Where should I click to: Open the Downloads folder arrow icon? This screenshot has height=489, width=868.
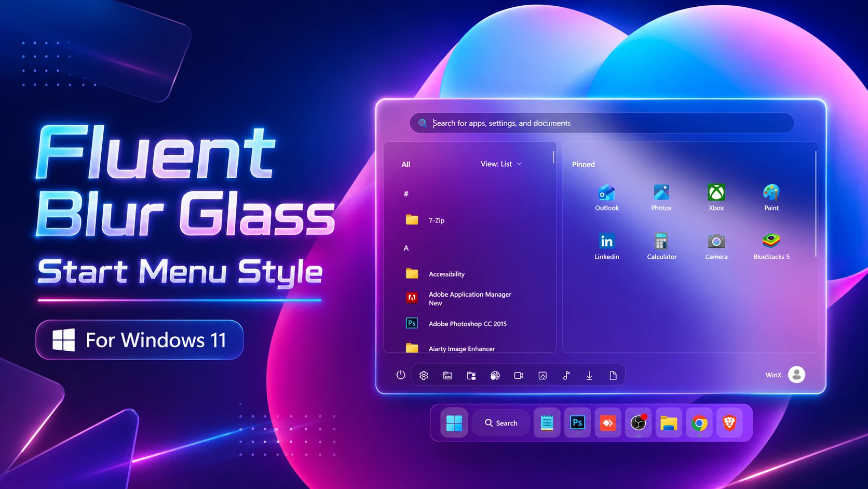pyautogui.click(x=589, y=375)
